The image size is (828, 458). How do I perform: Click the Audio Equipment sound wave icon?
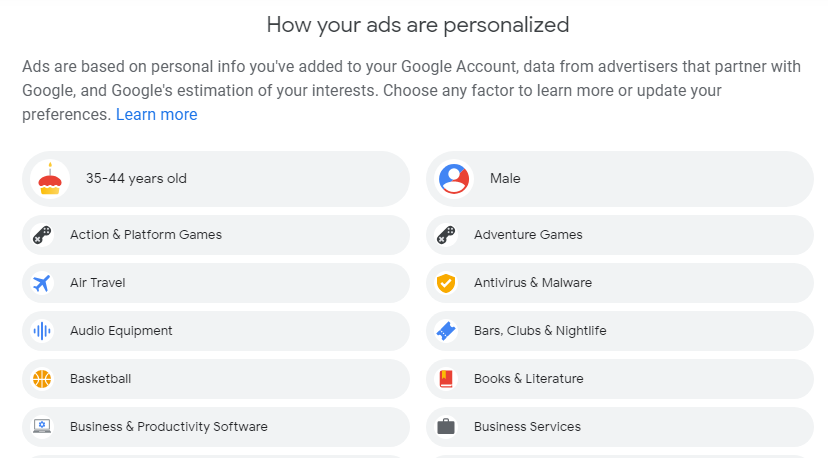click(42, 331)
